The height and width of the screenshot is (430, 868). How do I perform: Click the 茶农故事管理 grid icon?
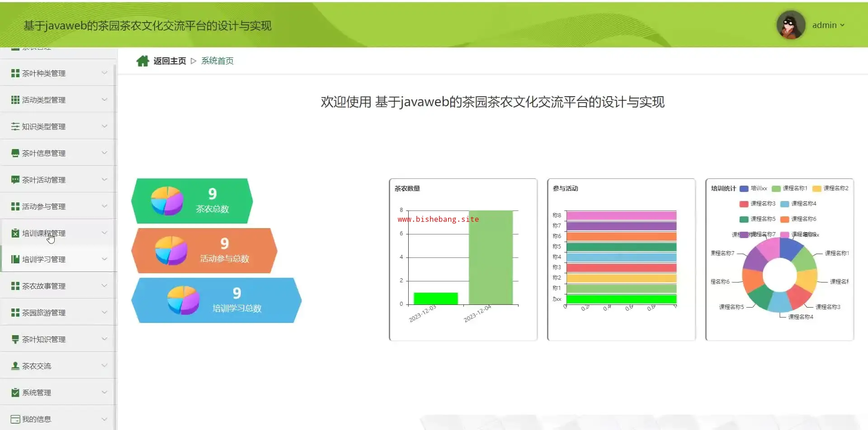pos(15,286)
